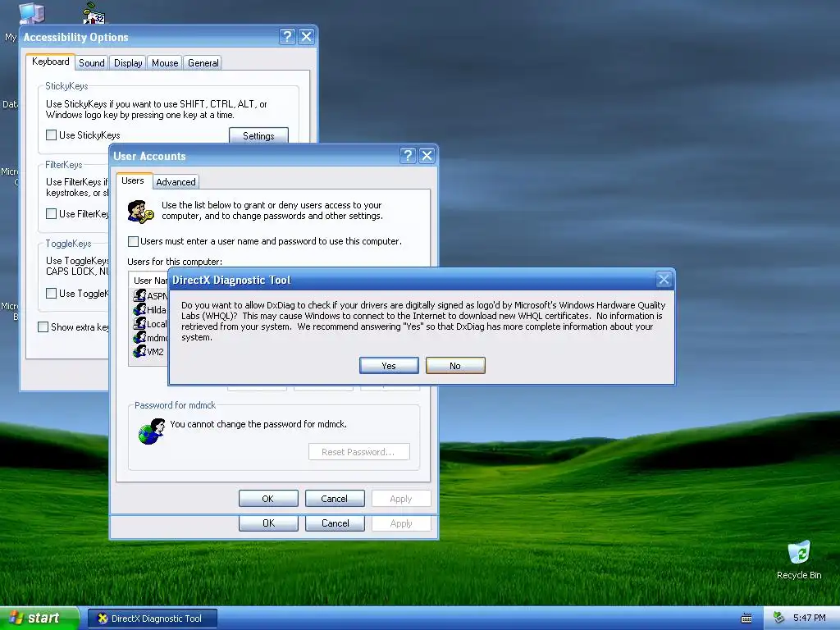The image size is (840, 630).
Task: Enable the Use ToggleKeys checkbox
Action: 52,293
